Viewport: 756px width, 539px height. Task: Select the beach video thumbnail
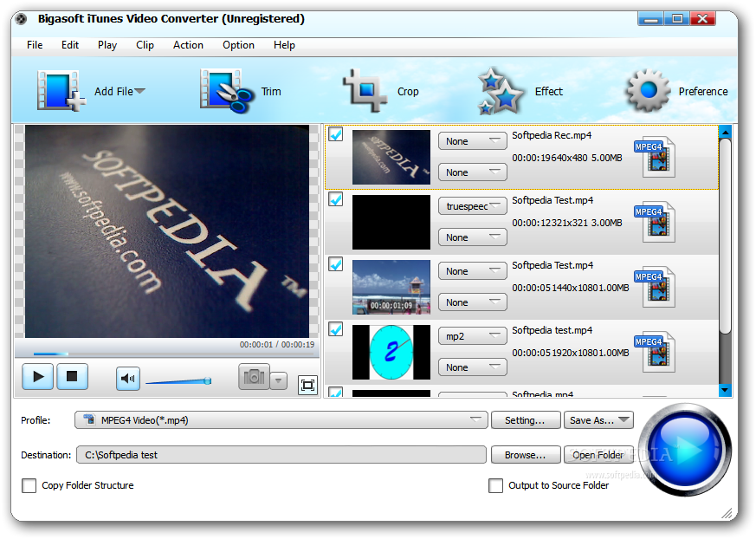(x=391, y=287)
